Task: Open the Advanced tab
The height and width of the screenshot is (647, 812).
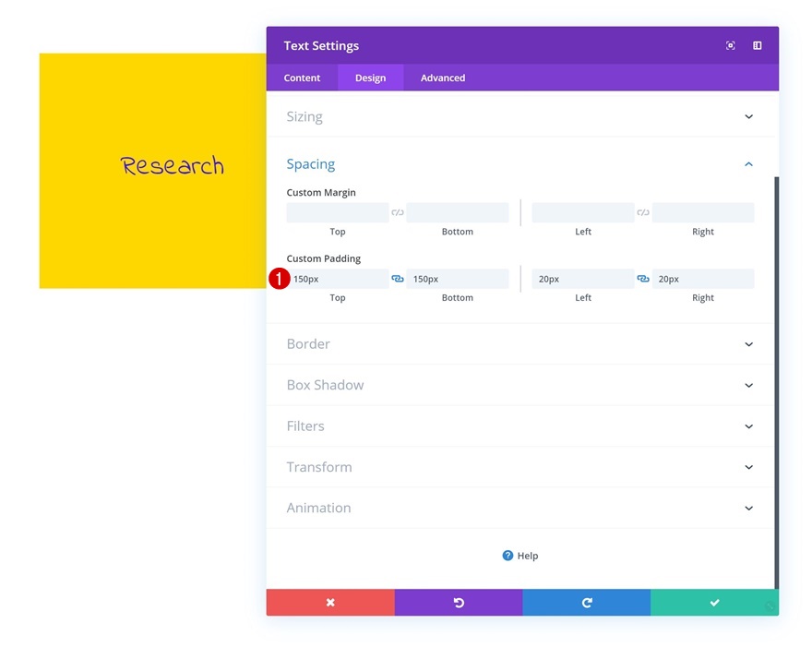Action: tap(443, 78)
